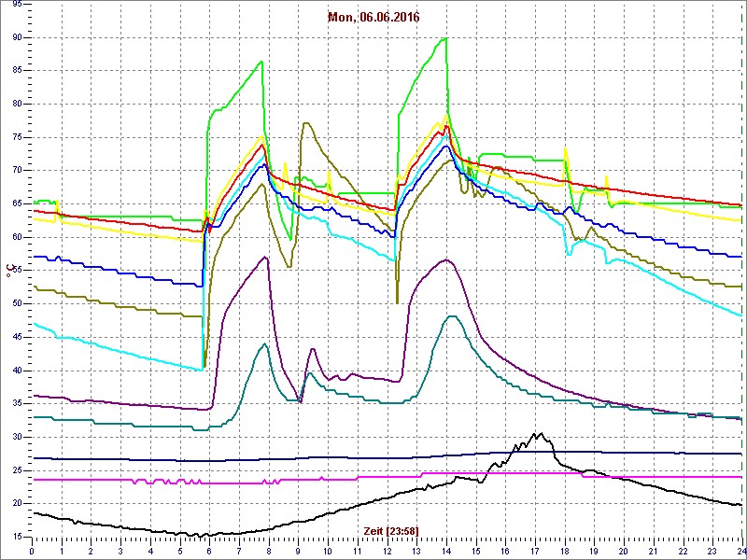Viewport: 747px width, 560px height.
Task: Click the 60 temperature axis label
Action: click(17, 238)
